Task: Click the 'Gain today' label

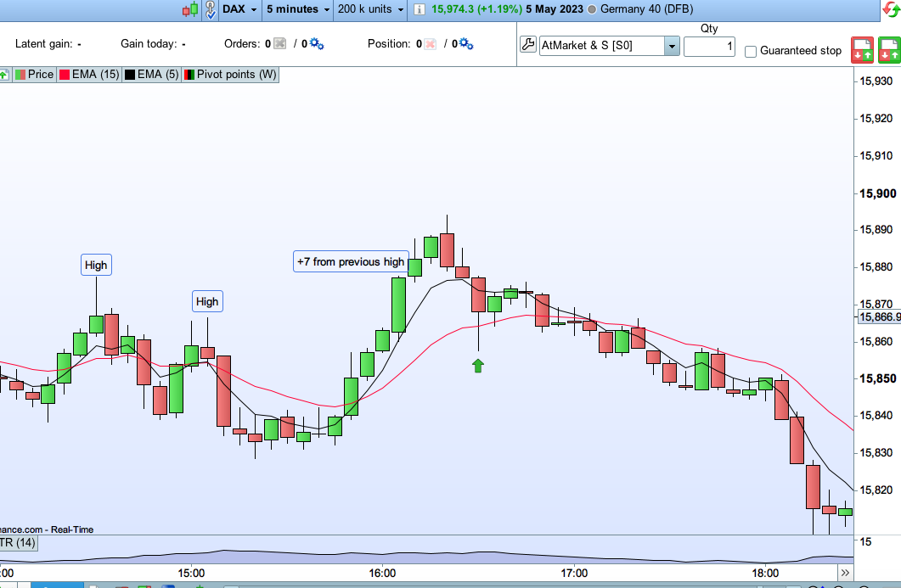Action: [149, 43]
